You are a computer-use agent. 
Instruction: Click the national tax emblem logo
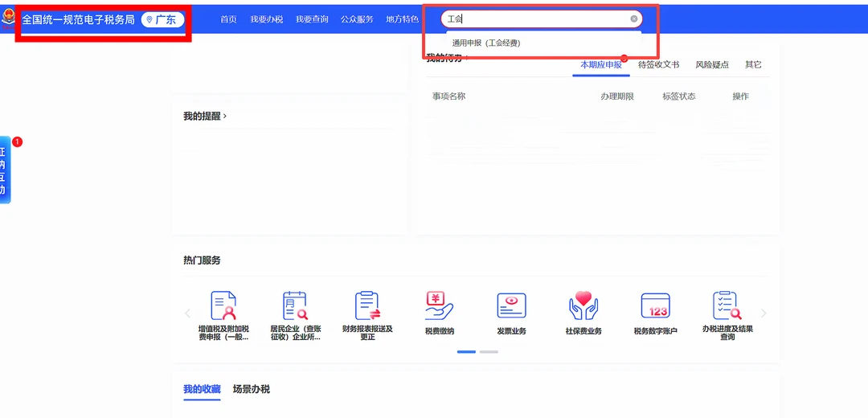coord(8,18)
